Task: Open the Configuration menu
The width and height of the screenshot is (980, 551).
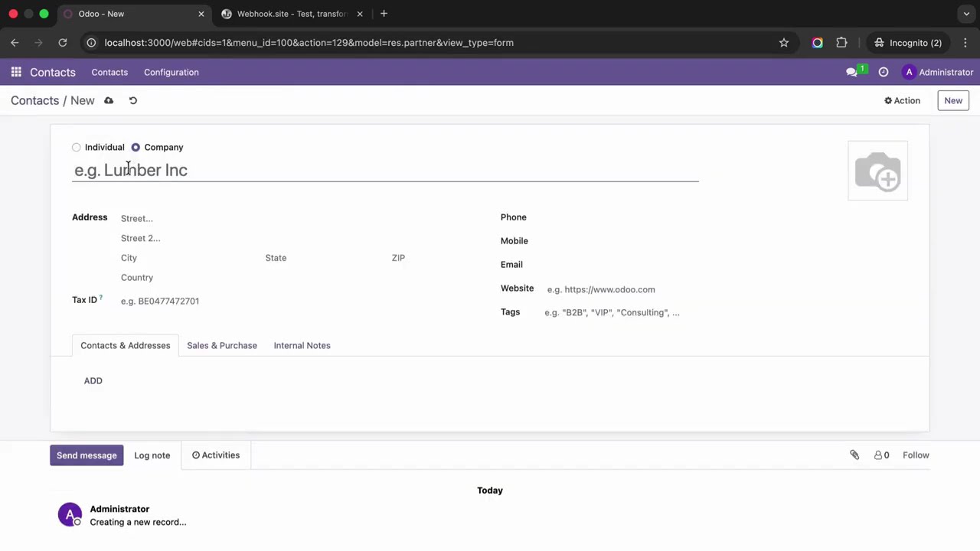Action: click(x=171, y=72)
